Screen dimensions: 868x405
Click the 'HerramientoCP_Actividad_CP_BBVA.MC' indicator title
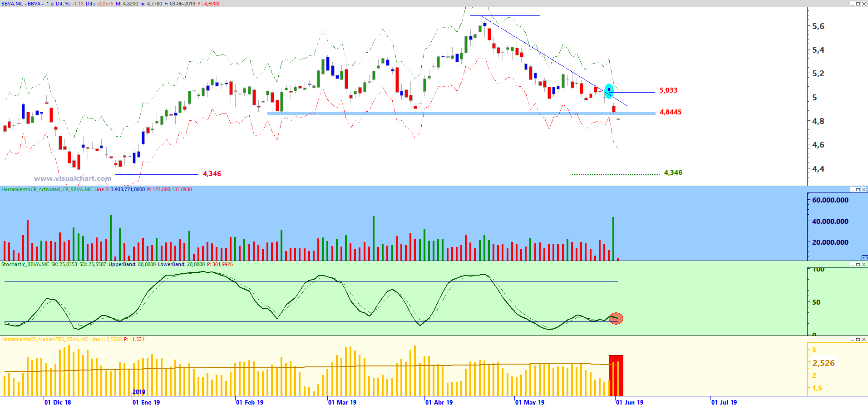click(47, 189)
